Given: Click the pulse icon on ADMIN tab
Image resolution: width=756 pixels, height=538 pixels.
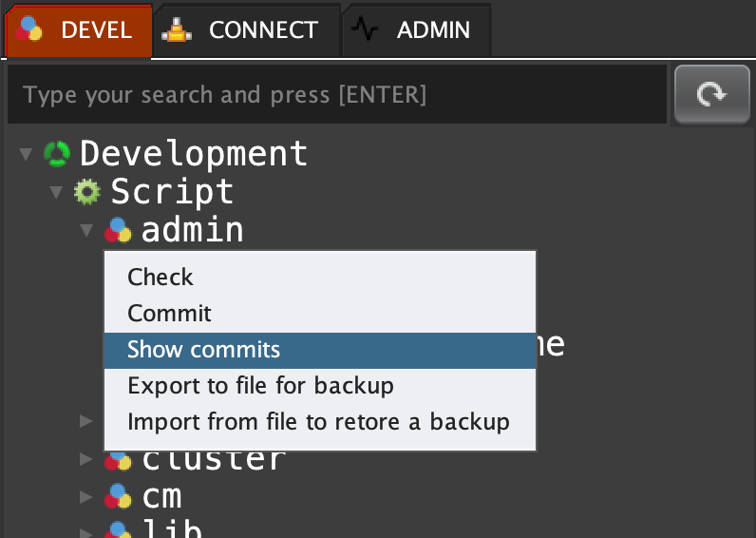Looking at the screenshot, I should (x=365, y=29).
